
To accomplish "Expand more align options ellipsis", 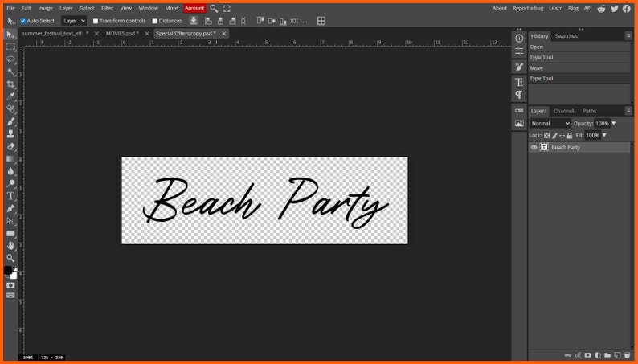I will 305,21.
